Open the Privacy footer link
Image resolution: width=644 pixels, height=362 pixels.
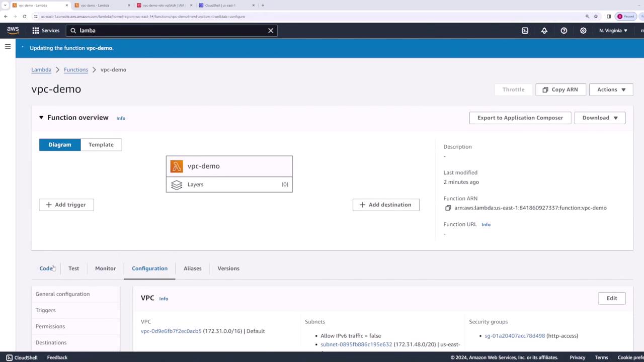pos(578,357)
